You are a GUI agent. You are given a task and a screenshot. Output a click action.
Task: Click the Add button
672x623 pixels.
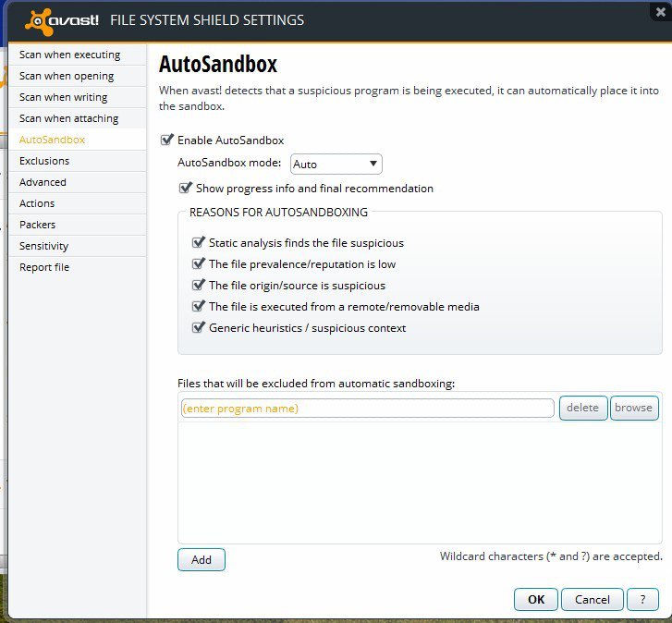tap(202, 559)
